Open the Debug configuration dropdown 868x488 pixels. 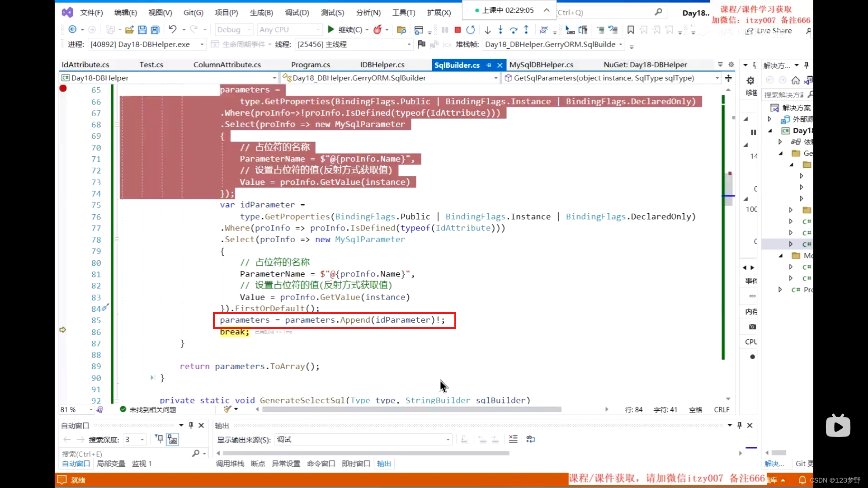point(233,30)
